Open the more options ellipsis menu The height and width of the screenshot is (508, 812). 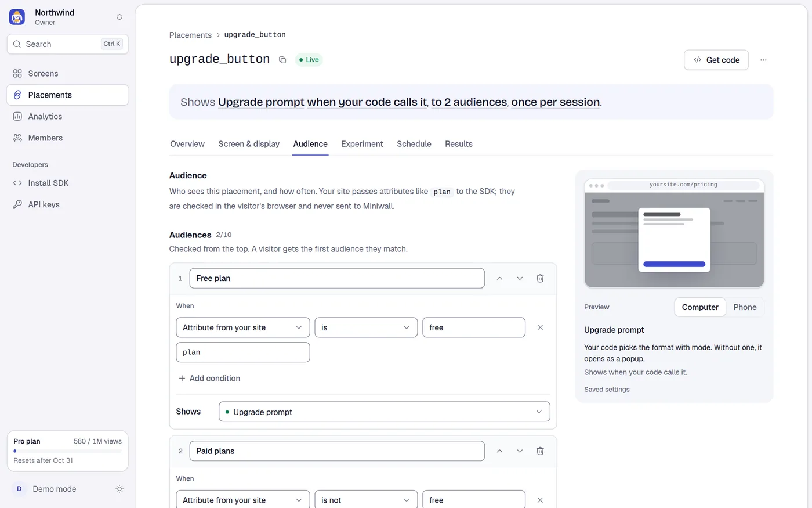(763, 60)
